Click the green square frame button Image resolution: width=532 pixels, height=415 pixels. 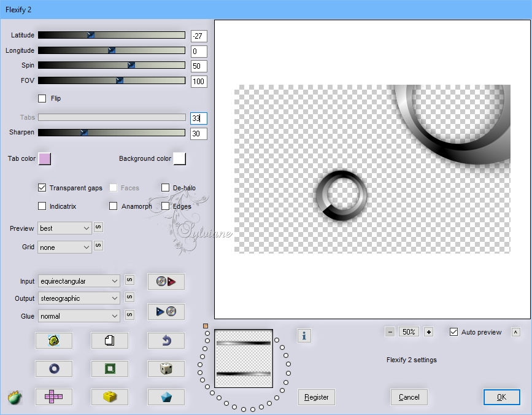[110, 368]
